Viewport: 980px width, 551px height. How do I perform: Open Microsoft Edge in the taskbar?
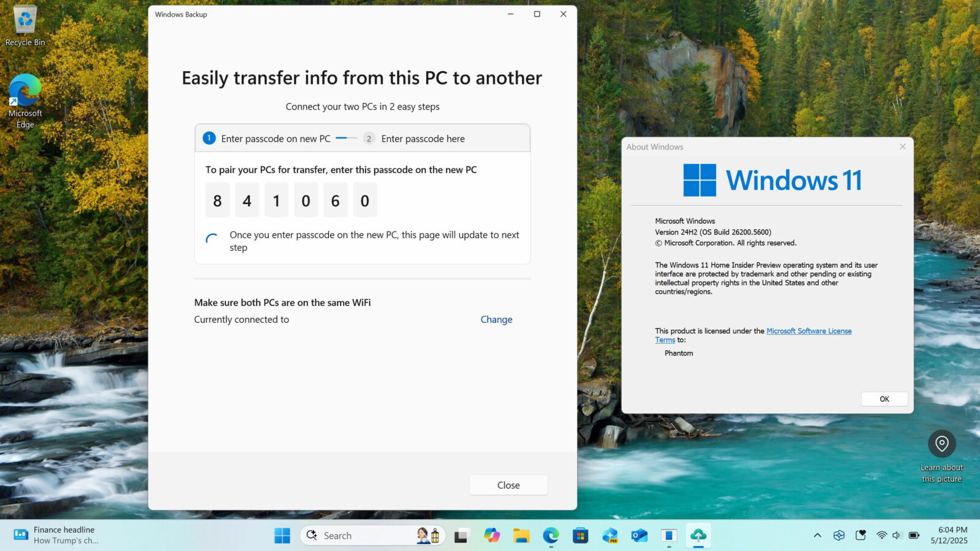point(550,536)
